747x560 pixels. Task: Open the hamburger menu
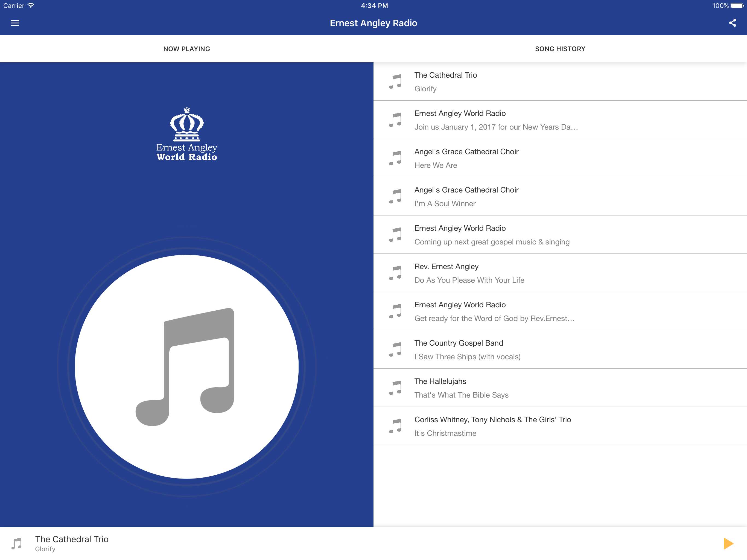click(15, 23)
